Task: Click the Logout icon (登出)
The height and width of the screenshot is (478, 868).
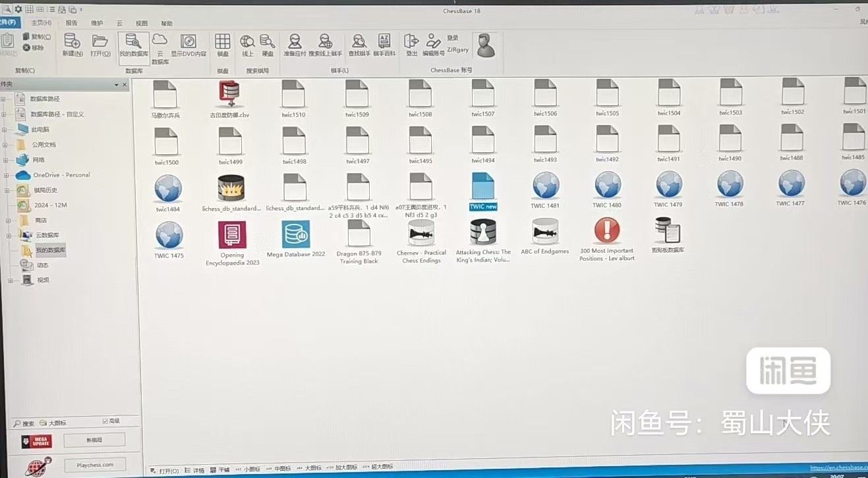Action: pyautogui.click(x=412, y=45)
